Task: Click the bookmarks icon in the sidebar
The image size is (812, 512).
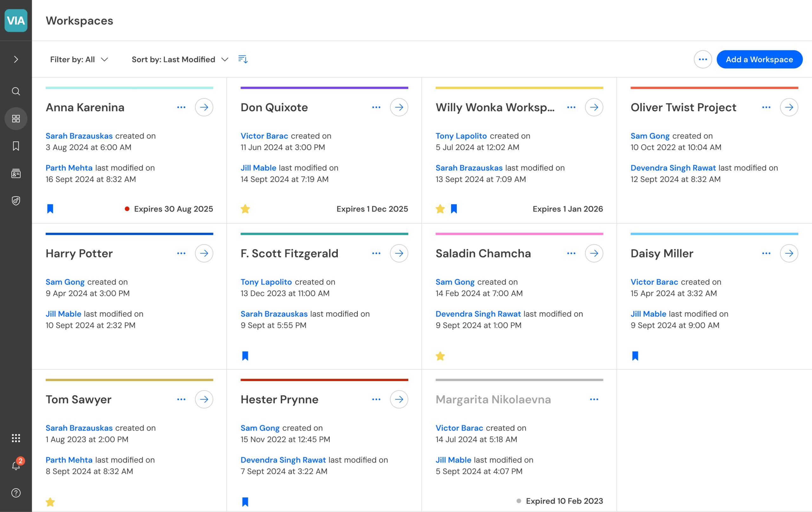Action: click(16, 146)
